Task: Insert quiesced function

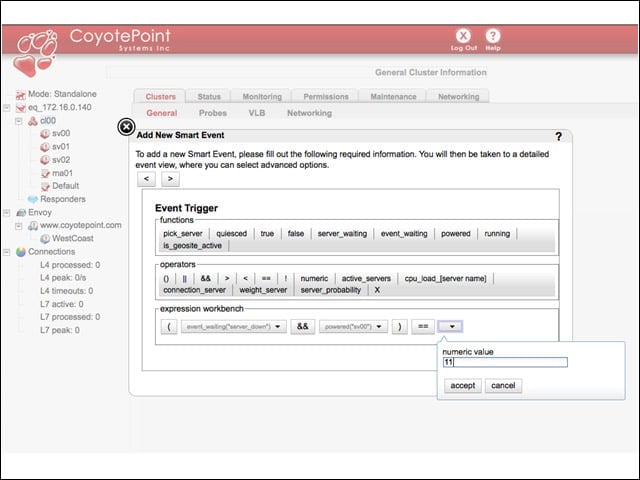Action: tap(231, 233)
